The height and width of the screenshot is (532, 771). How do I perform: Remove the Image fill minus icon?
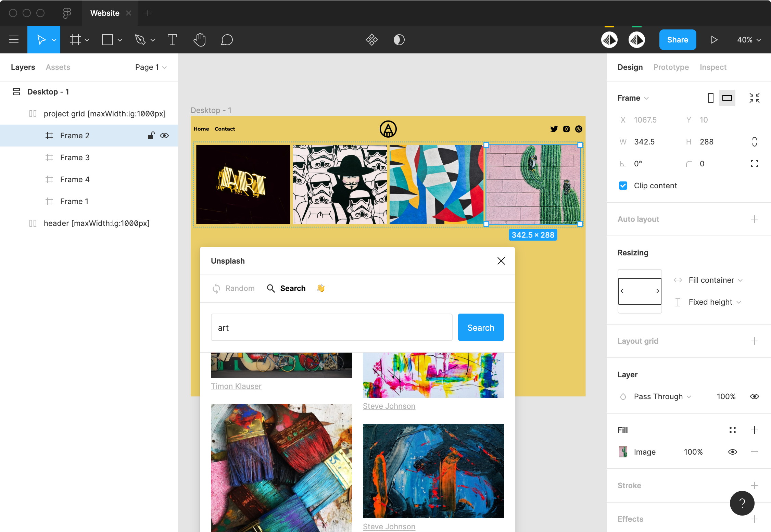click(755, 452)
